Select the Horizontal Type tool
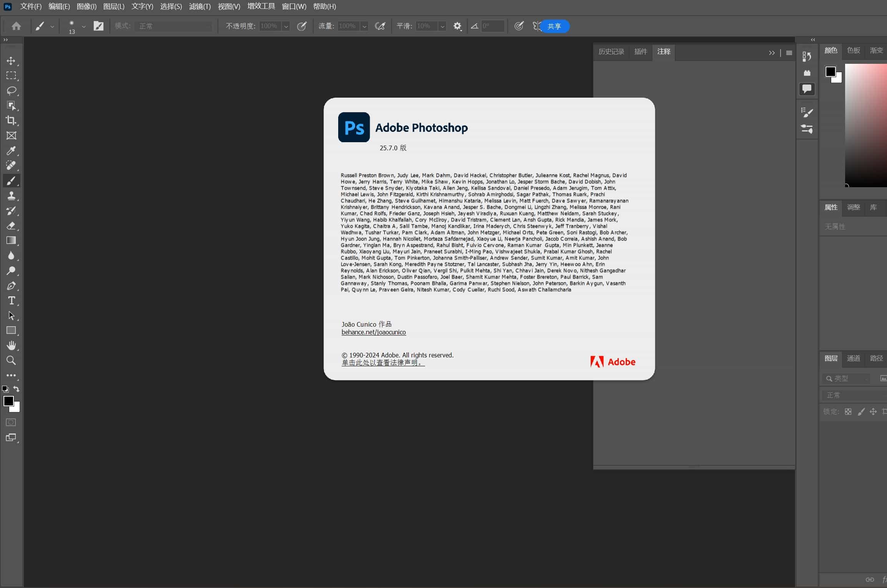 coord(12,301)
